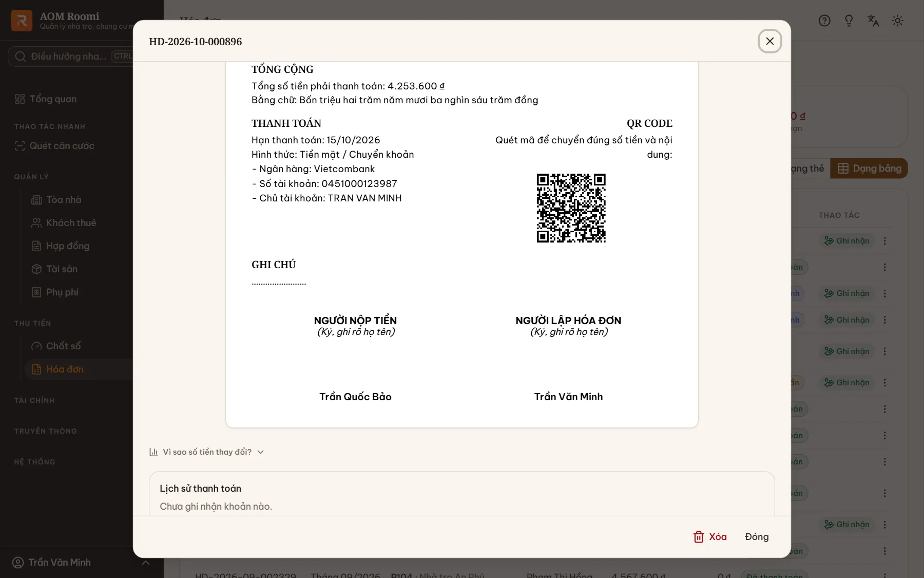The image size is (924, 578).
Task: Click the Đóng button
Action: point(757,536)
